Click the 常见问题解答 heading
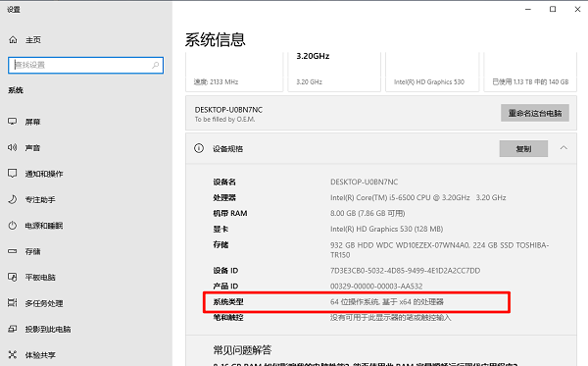This screenshot has width=588, height=366. [242, 350]
